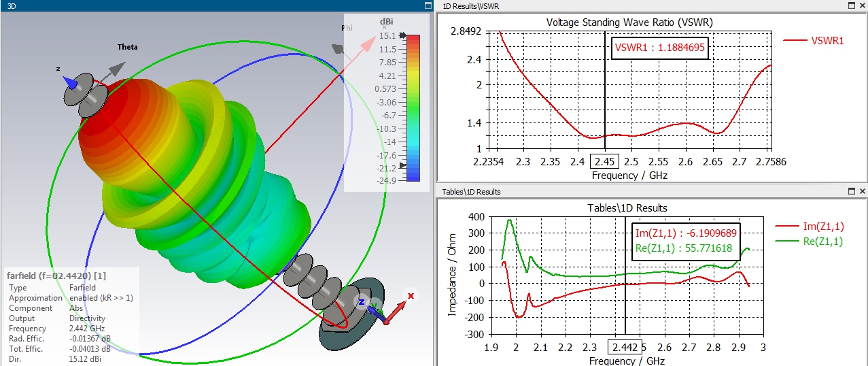868x366 pixels.
Task: Maximize the Tables\1D Results window
Action: point(850,192)
